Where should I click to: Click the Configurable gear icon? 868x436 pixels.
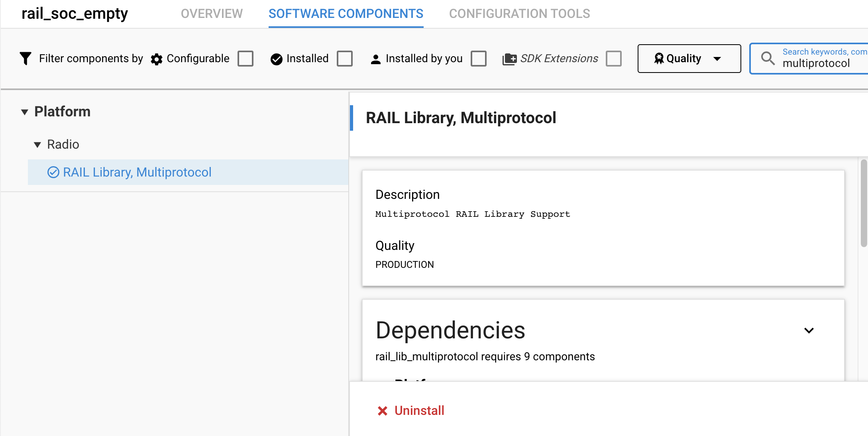coord(157,59)
